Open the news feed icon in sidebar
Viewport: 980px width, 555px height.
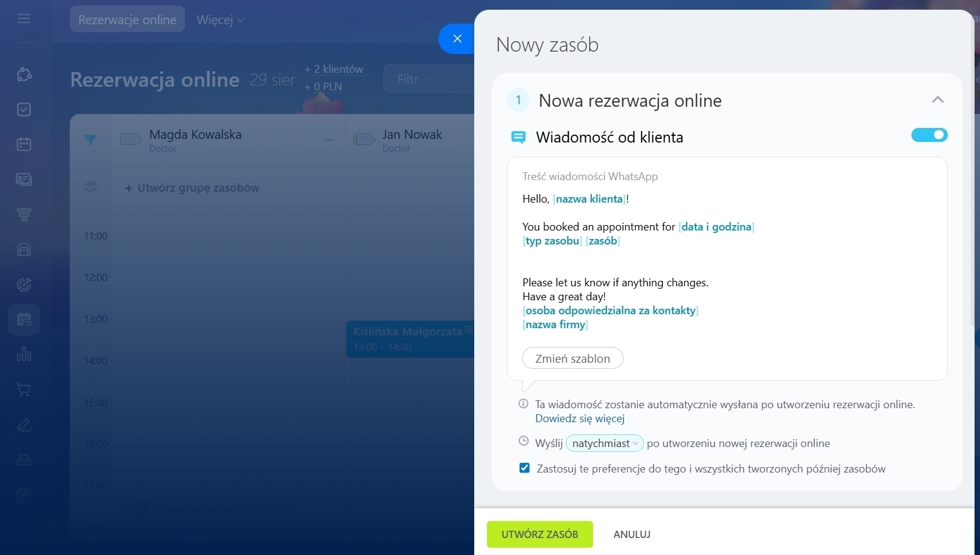pyautogui.click(x=24, y=180)
